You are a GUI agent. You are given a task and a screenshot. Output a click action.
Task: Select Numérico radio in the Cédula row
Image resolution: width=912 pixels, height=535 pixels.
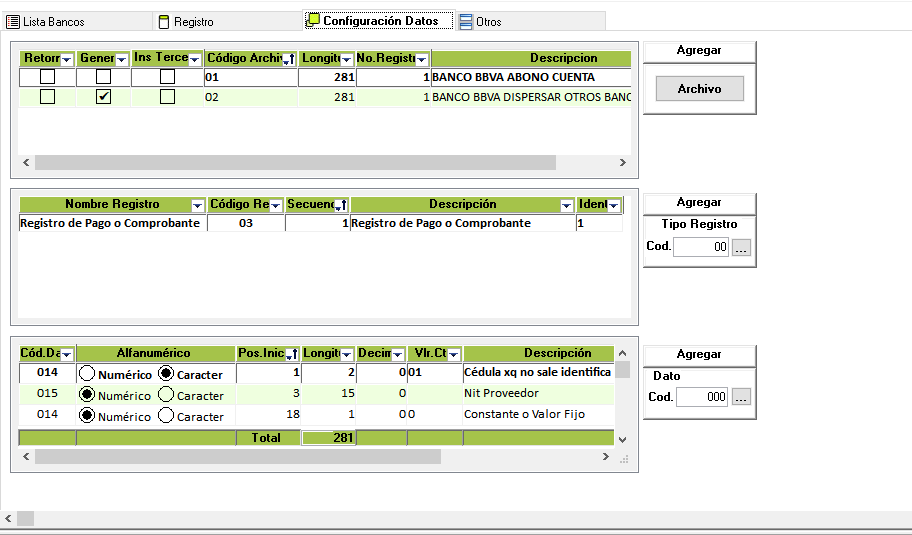(x=87, y=374)
